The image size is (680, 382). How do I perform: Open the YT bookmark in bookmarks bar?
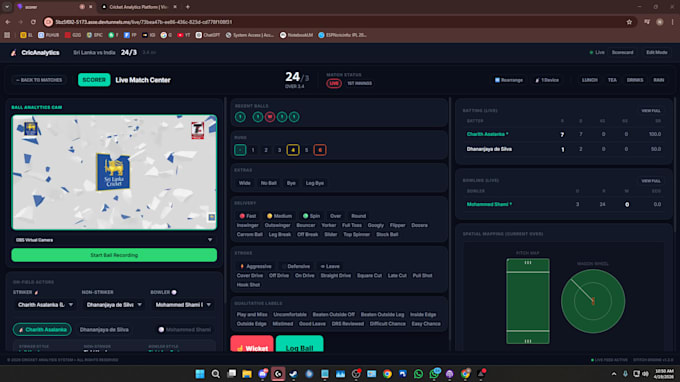[x=184, y=35]
